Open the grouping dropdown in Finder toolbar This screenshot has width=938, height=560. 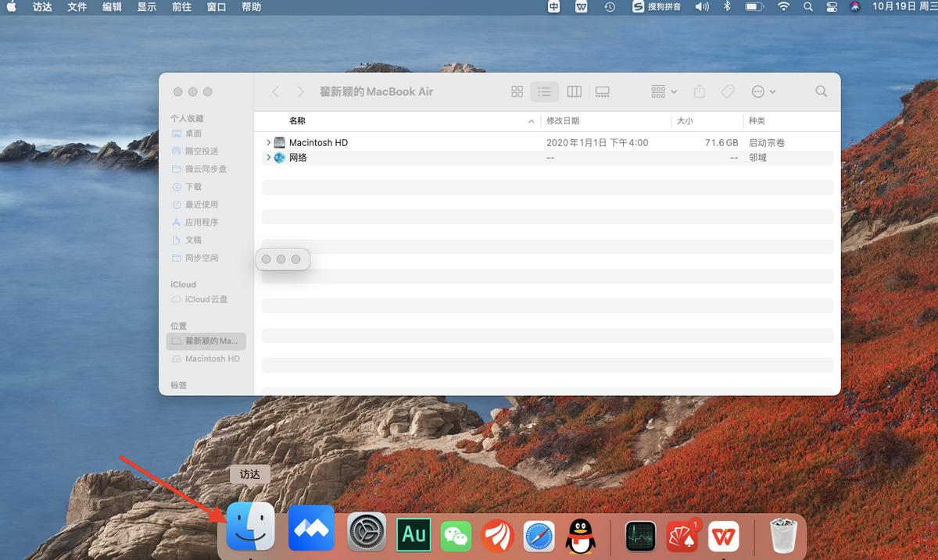pos(663,91)
